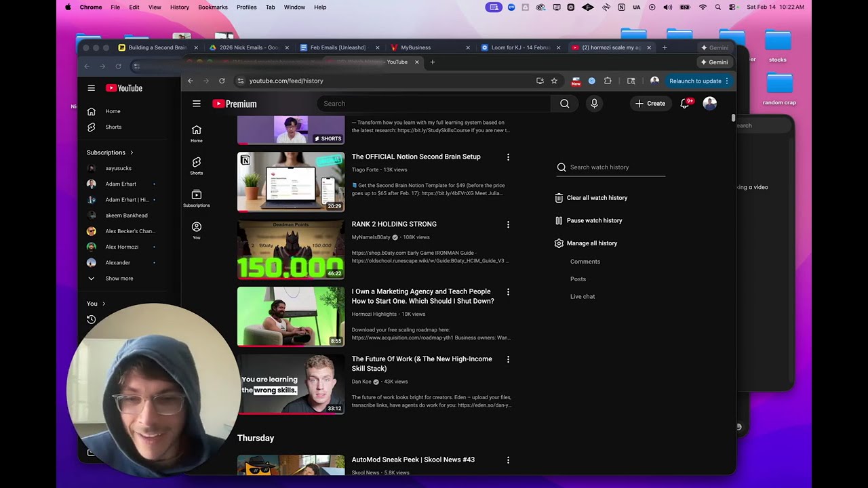Click the gear icon for Manage all history
The height and width of the screenshot is (488, 868).
coord(559,243)
